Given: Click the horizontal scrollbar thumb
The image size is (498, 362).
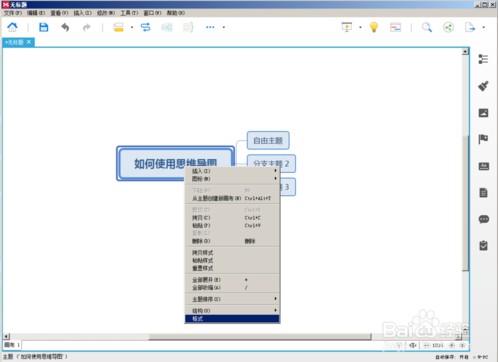Looking at the screenshot, I should coord(260,337).
